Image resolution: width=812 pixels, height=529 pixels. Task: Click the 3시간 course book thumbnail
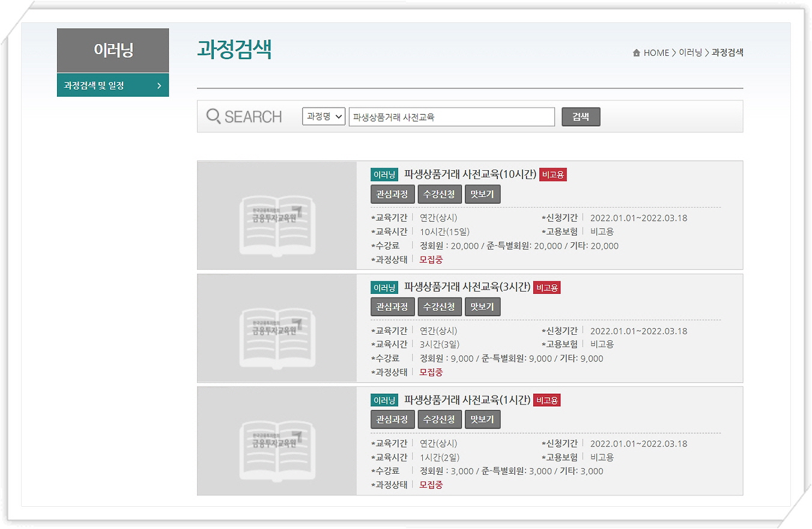277,328
